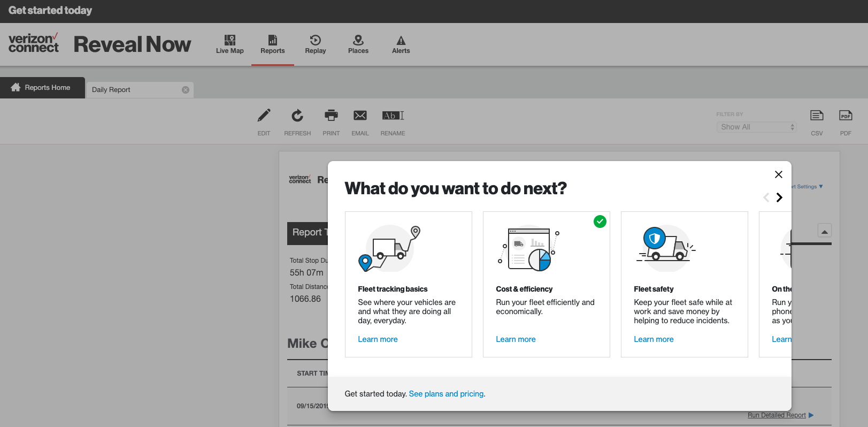Open the Filter By Show All dropdown
The image size is (868, 427).
(757, 127)
